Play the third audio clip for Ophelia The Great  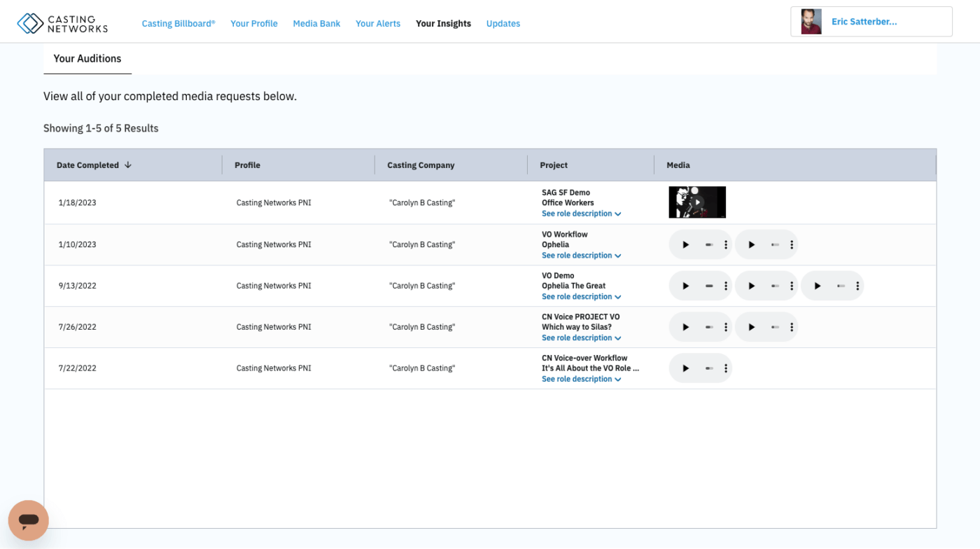(818, 285)
